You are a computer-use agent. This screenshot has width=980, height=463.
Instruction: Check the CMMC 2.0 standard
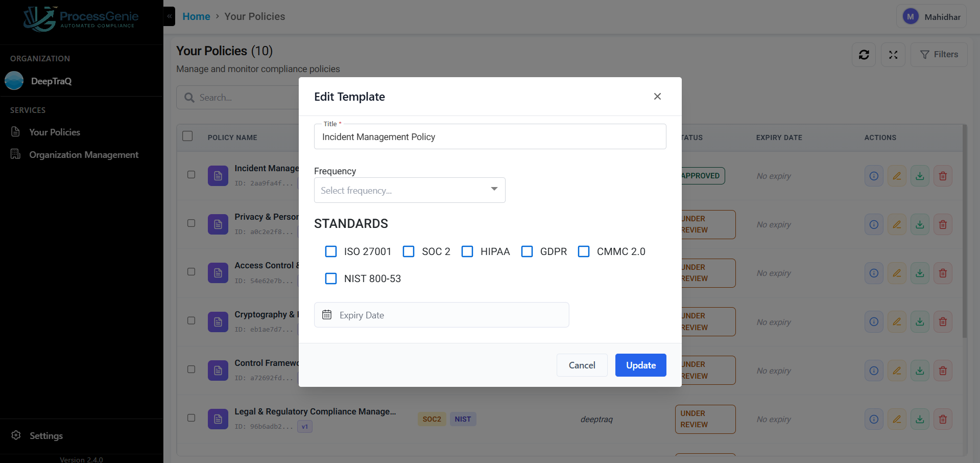pos(584,251)
